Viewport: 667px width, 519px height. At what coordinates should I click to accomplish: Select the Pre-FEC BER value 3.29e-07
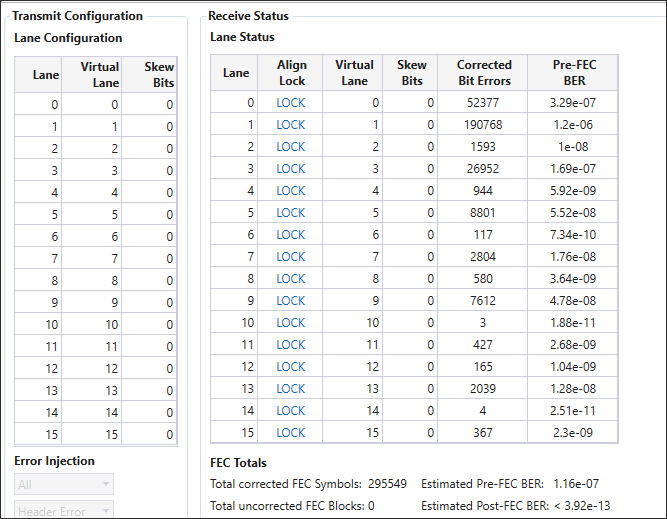(x=573, y=103)
